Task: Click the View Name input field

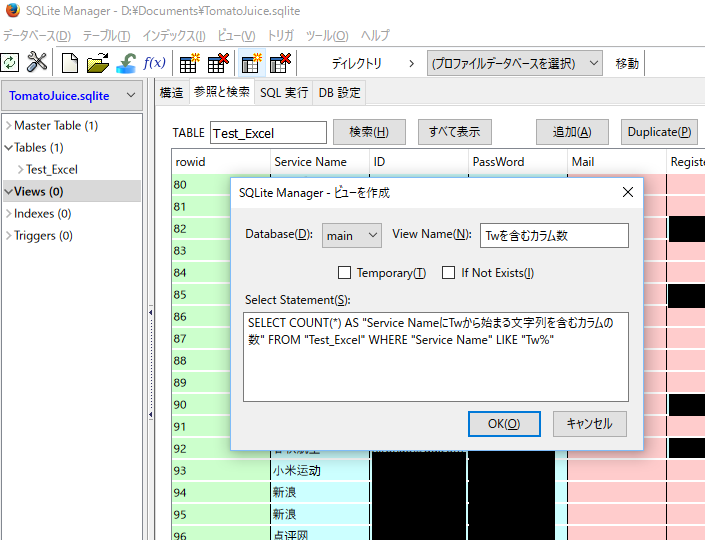Action: click(x=553, y=235)
